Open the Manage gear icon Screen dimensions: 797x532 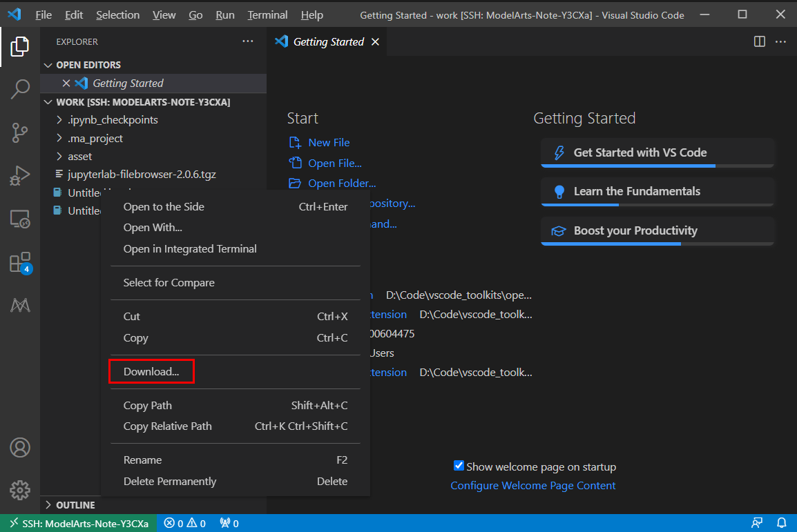point(20,490)
